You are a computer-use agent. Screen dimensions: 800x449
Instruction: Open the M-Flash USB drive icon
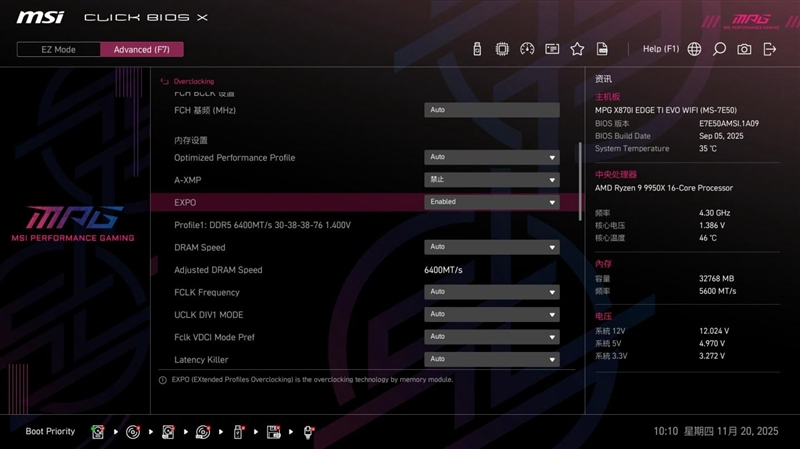pos(477,49)
